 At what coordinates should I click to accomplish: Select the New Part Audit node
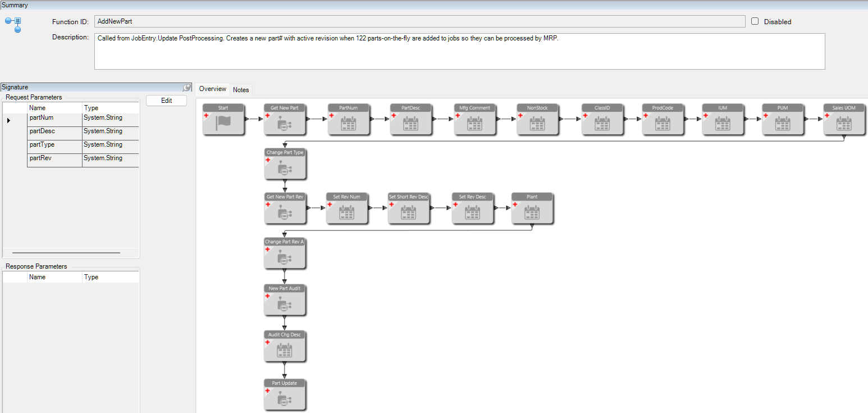click(x=285, y=300)
